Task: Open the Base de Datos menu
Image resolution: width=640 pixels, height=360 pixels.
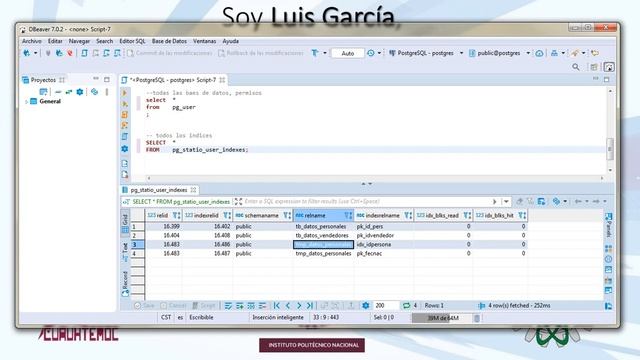Action: (169, 41)
